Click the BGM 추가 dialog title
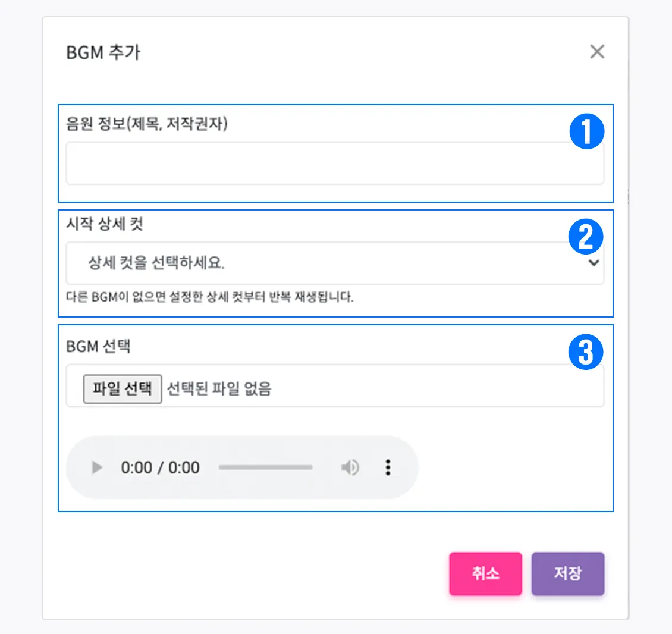The image size is (672, 634). coord(103,52)
